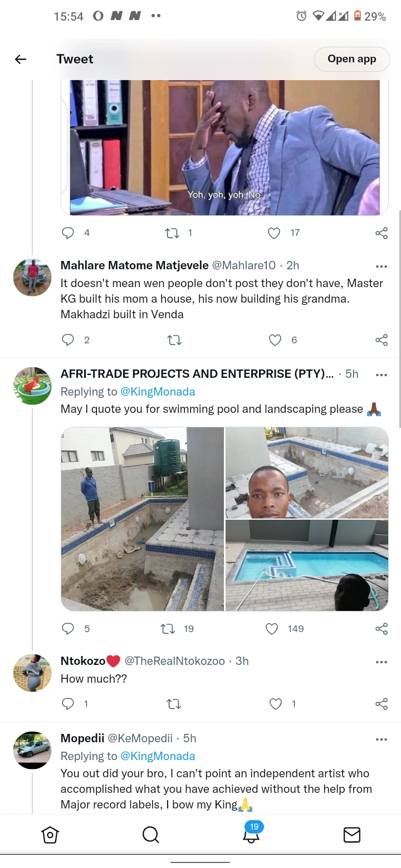The width and height of the screenshot is (401, 868).
Task: Open the @KingMonada link under AFRI-TRADE
Action: point(158,392)
